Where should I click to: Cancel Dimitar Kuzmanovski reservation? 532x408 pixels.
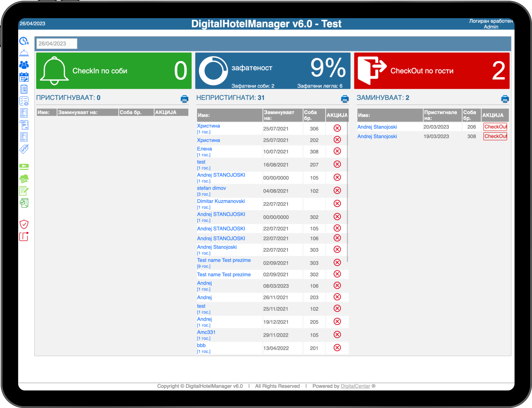point(337,204)
